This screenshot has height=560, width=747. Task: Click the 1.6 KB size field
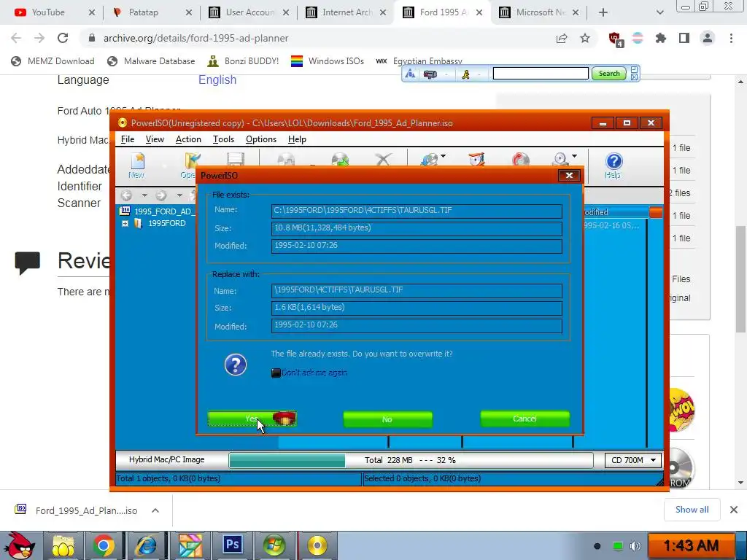coord(417,308)
